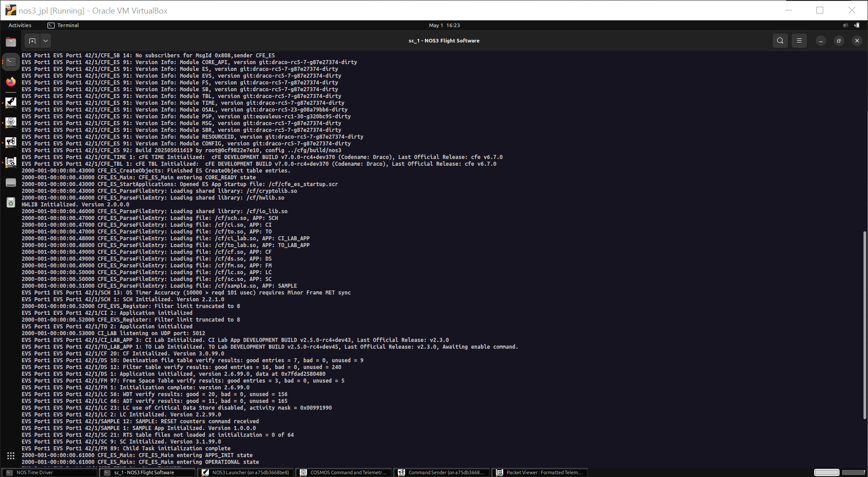Screen dimensions: 868x477
Task: Click the 'Loading file: /cf/sample.so' line
Action: point(159,286)
